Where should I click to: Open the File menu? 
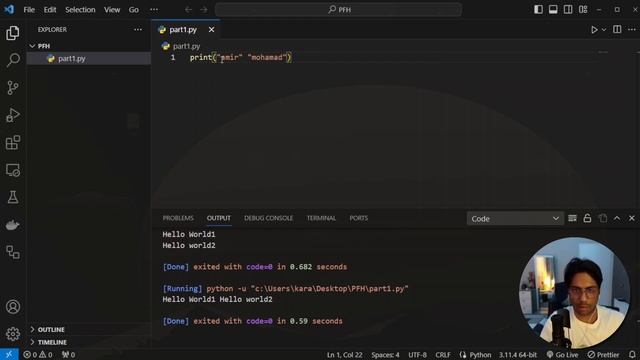tap(29, 9)
